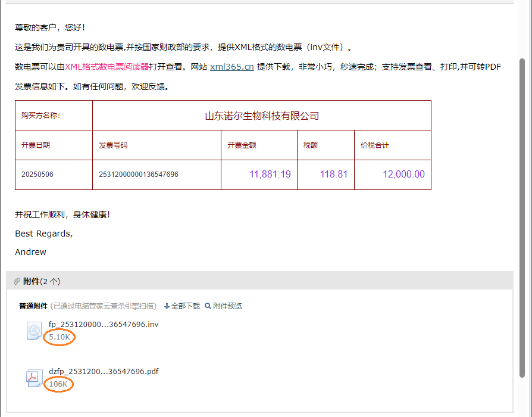Click the total 12,000.00 value
The height and width of the screenshot is (417, 532).
coord(403,174)
